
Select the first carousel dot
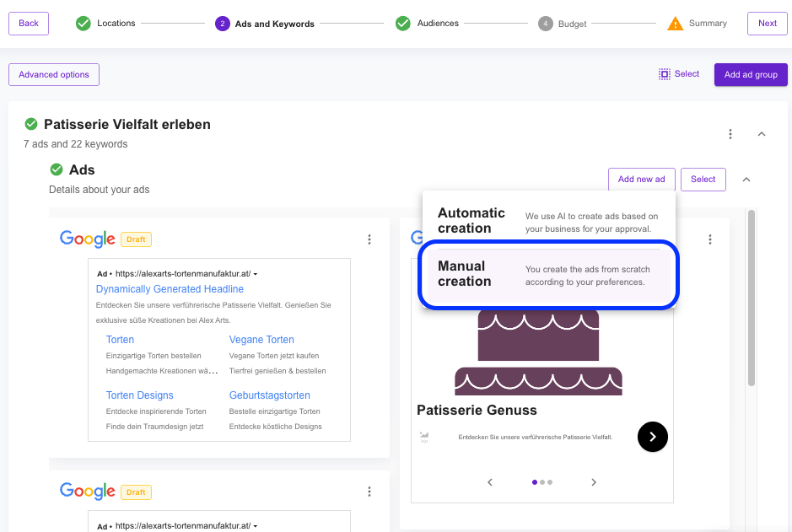[535, 482]
